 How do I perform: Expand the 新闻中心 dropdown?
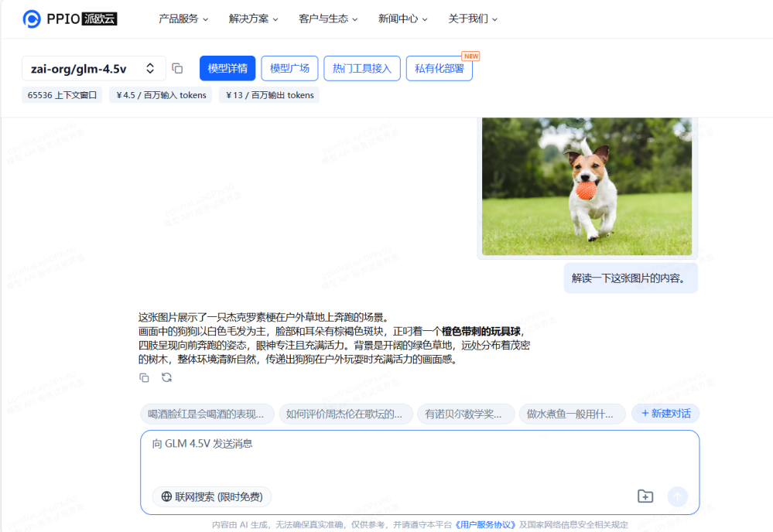[398, 19]
